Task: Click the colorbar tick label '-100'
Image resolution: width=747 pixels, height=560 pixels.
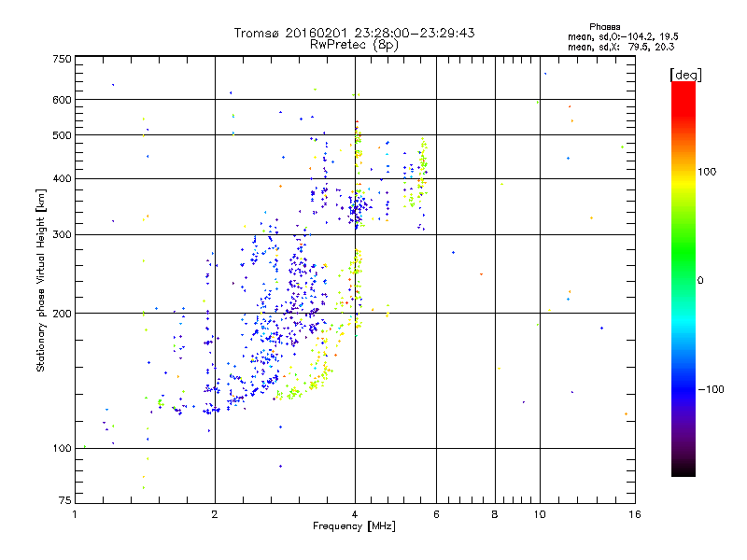Action: point(712,389)
